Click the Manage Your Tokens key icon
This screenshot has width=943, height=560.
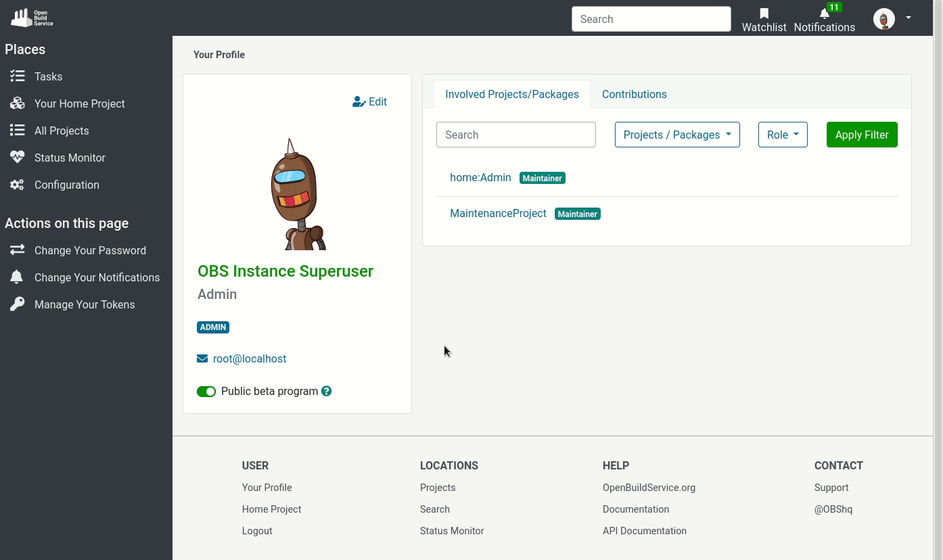18,304
